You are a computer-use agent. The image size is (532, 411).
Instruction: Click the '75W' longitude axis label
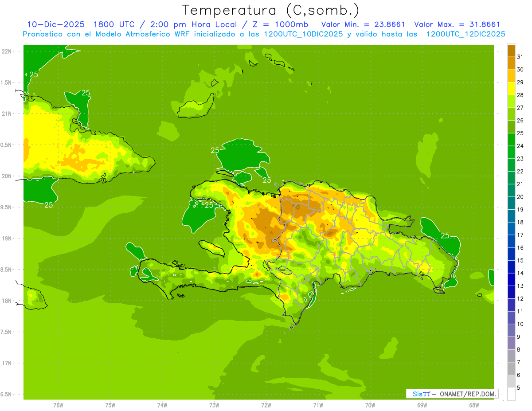110,405
